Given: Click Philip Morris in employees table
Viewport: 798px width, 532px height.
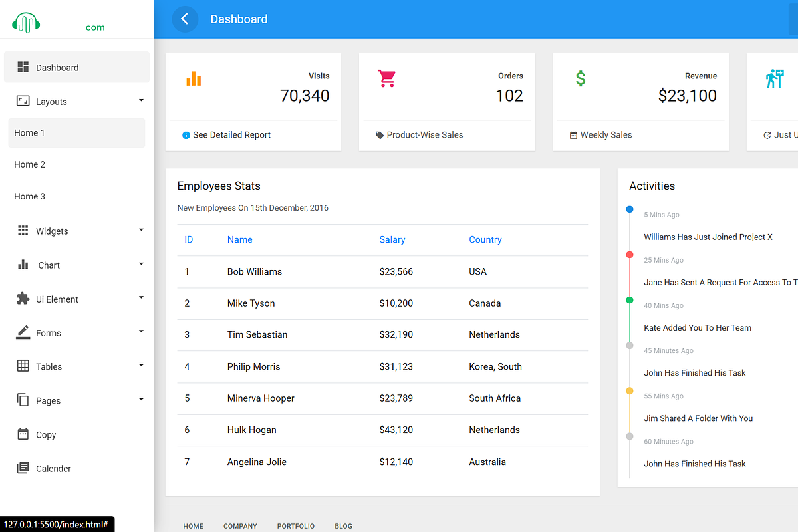Looking at the screenshot, I should pyautogui.click(x=253, y=366).
